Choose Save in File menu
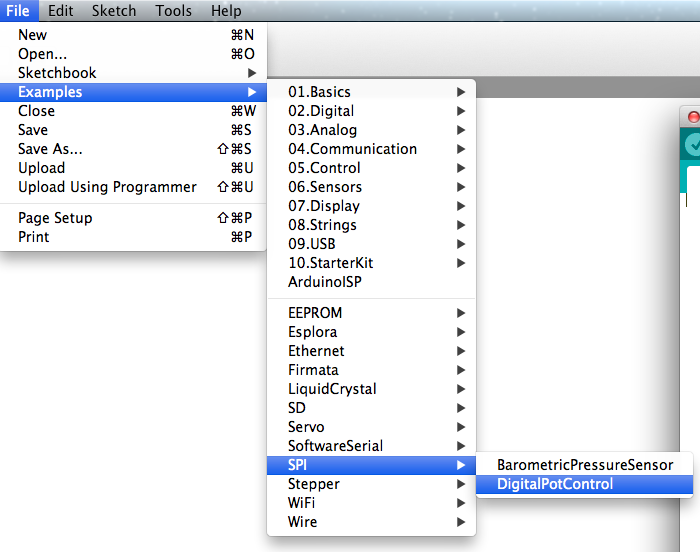The image size is (700, 552). point(133,130)
